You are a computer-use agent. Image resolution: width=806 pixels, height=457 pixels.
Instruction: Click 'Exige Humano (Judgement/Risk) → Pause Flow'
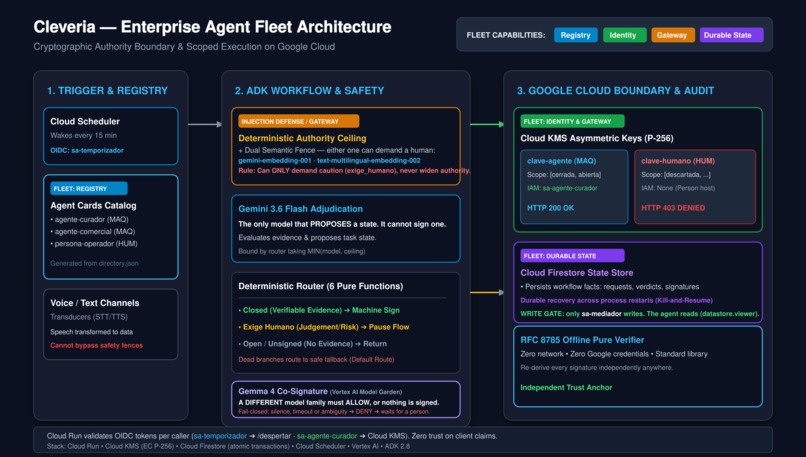tap(324, 327)
